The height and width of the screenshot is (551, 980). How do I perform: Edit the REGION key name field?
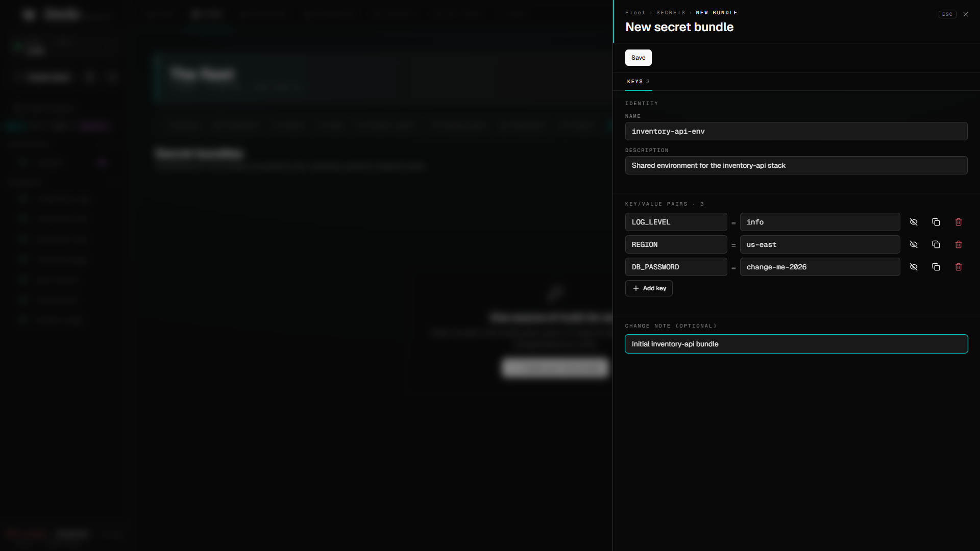click(x=676, y=245)
